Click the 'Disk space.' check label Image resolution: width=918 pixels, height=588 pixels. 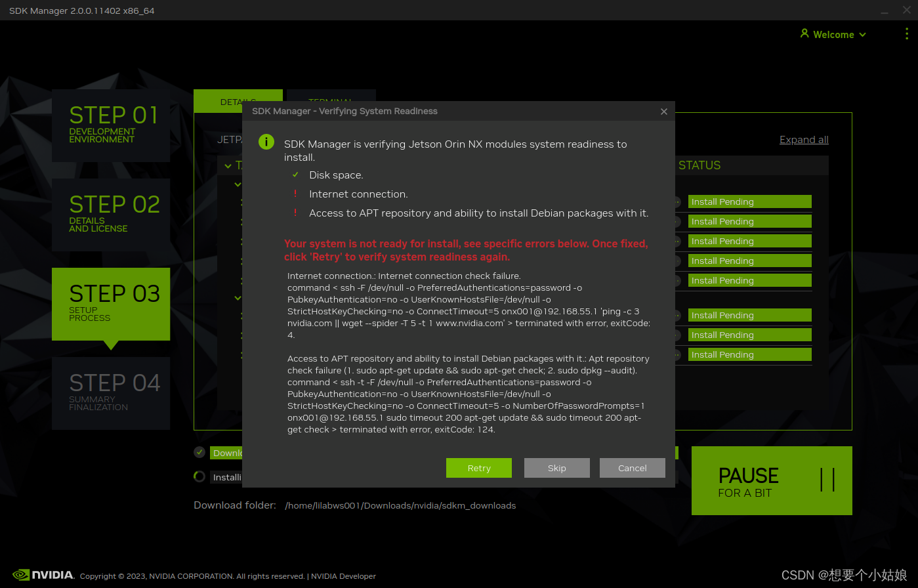pyautogui.click(x=336, y=175)
